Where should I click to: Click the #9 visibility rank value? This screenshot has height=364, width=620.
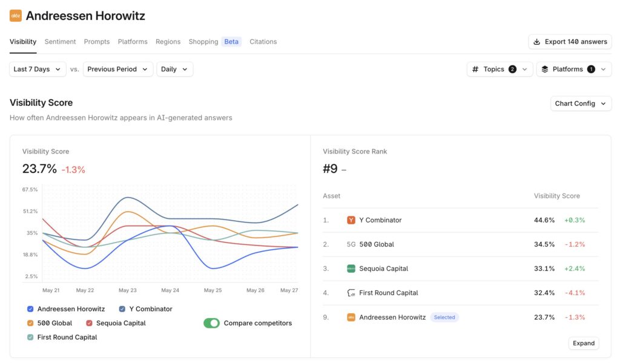pyautogui.click(x=330, y=169)
